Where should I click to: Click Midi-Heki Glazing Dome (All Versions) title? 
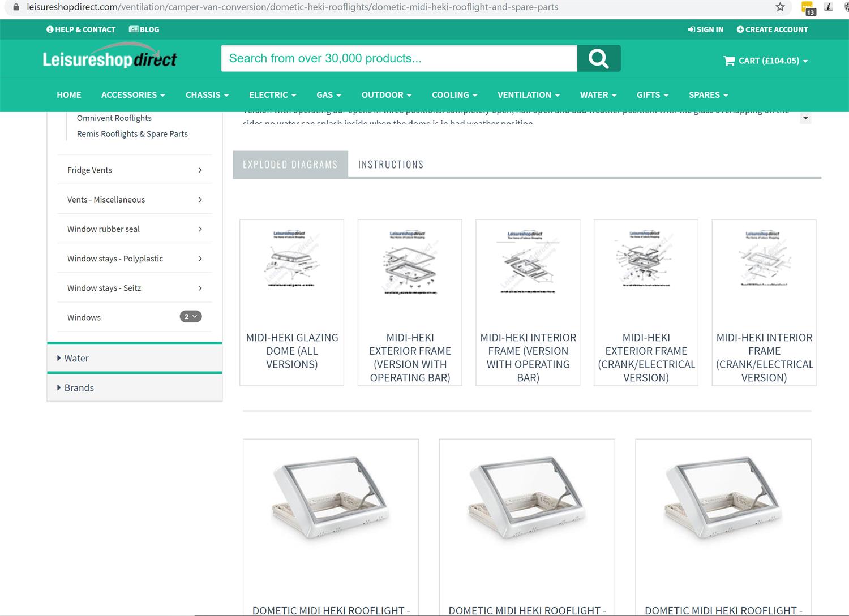[292, 351]
